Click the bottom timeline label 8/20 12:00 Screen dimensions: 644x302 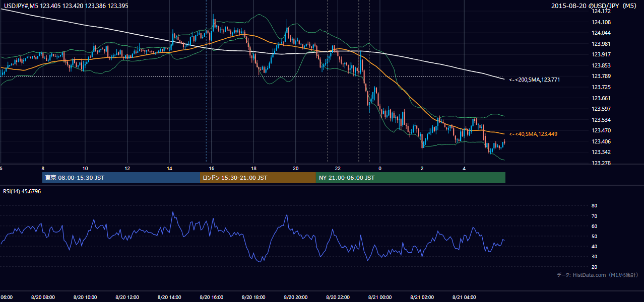127,297
